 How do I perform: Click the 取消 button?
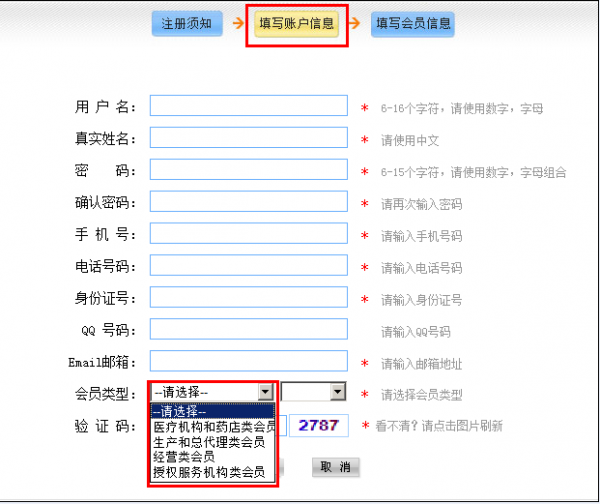coord(335,467)
